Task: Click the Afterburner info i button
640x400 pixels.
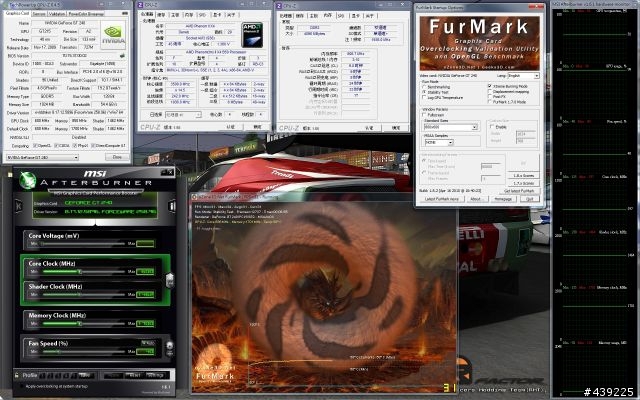Action: pos(172,206)
